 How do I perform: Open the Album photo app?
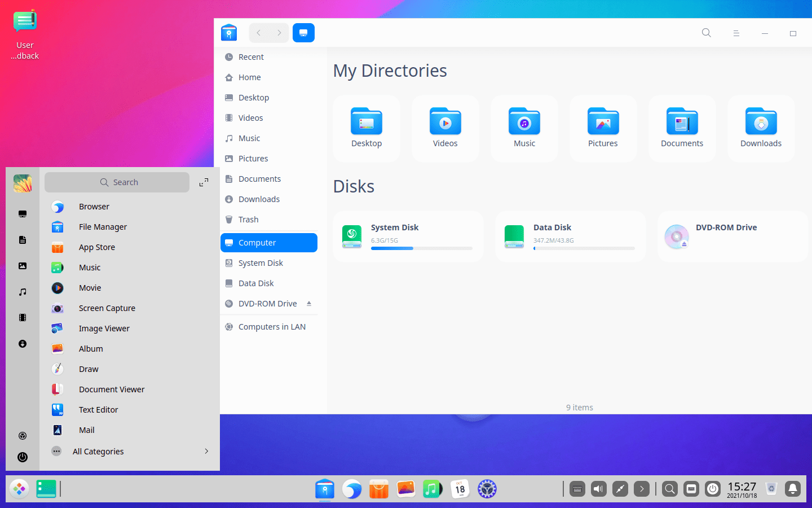91,348
